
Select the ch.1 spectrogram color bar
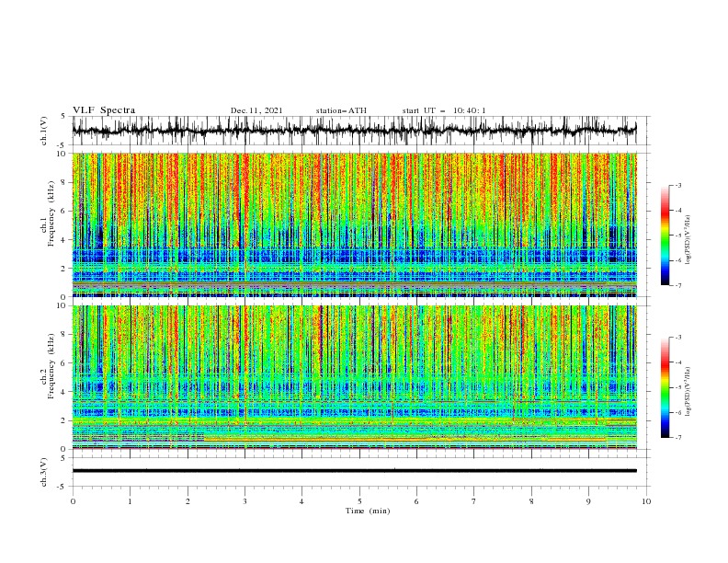coord(665,236)
